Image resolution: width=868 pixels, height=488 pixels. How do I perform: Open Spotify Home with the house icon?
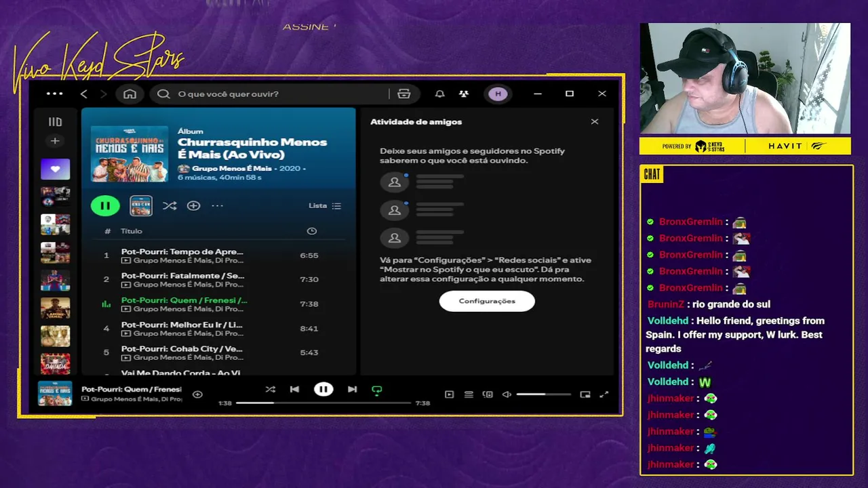[130, 94]
